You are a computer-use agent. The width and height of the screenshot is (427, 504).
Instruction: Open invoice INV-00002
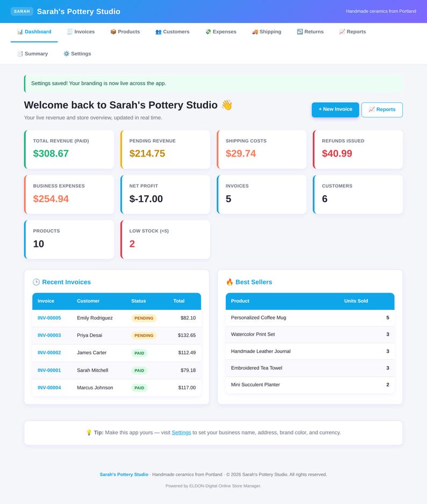click(49, 353)
